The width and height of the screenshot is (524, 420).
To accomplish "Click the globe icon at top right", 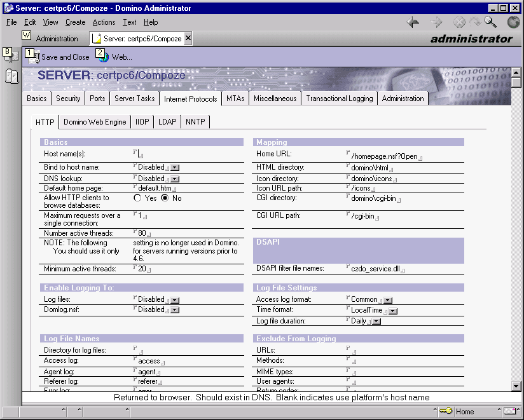I will coord(513,22).
